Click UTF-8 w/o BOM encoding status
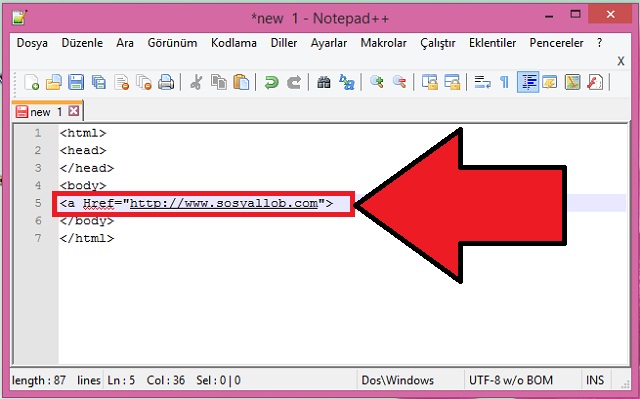 pos(511,380)
